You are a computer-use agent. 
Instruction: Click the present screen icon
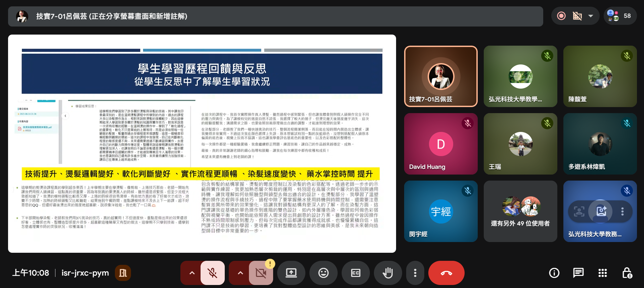click(x=291, y=273)
